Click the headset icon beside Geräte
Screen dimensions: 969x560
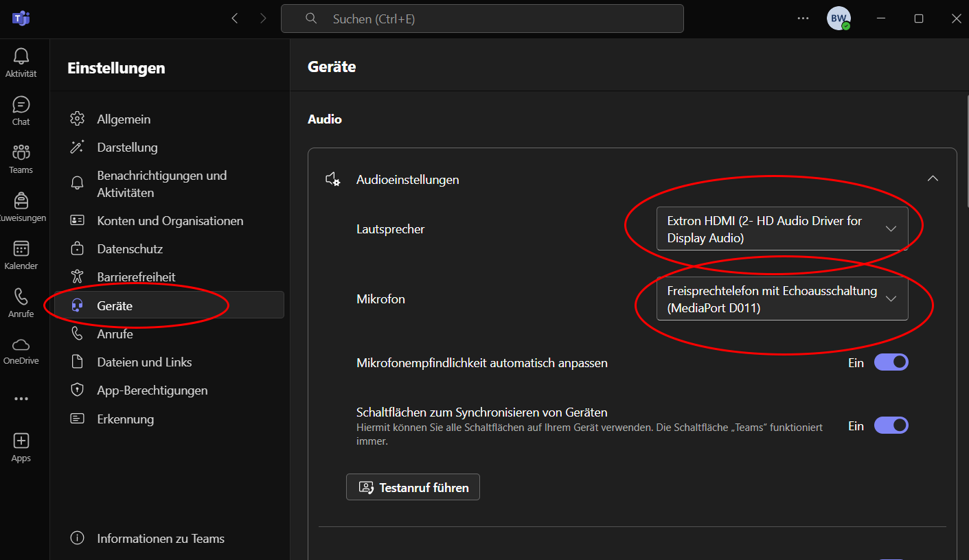coord(78,305)
